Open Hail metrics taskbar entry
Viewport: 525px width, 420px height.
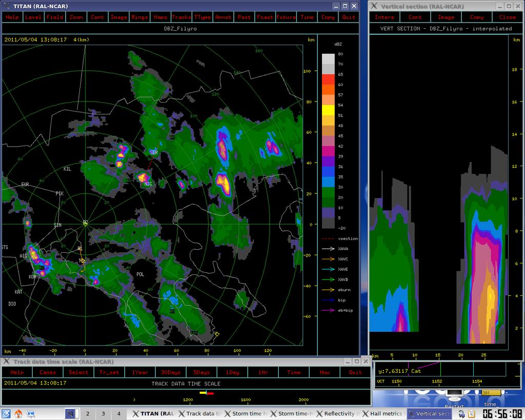[x=383, y=414]
